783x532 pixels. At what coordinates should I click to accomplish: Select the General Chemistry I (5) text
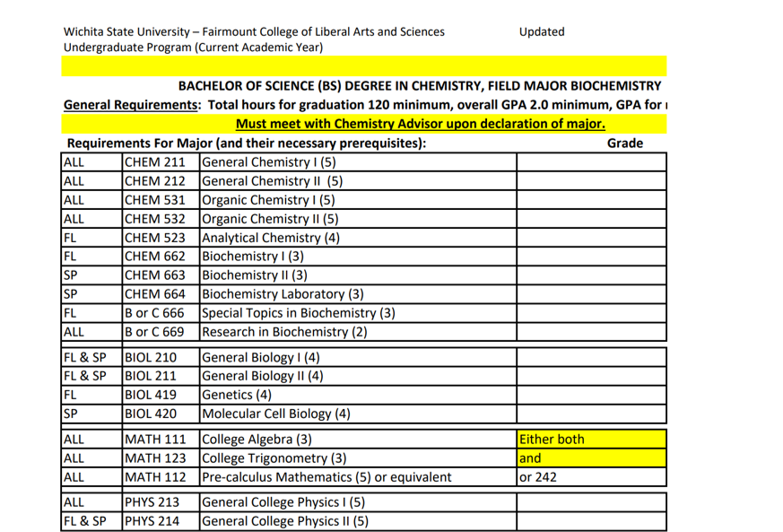click(x=269, y=162)
